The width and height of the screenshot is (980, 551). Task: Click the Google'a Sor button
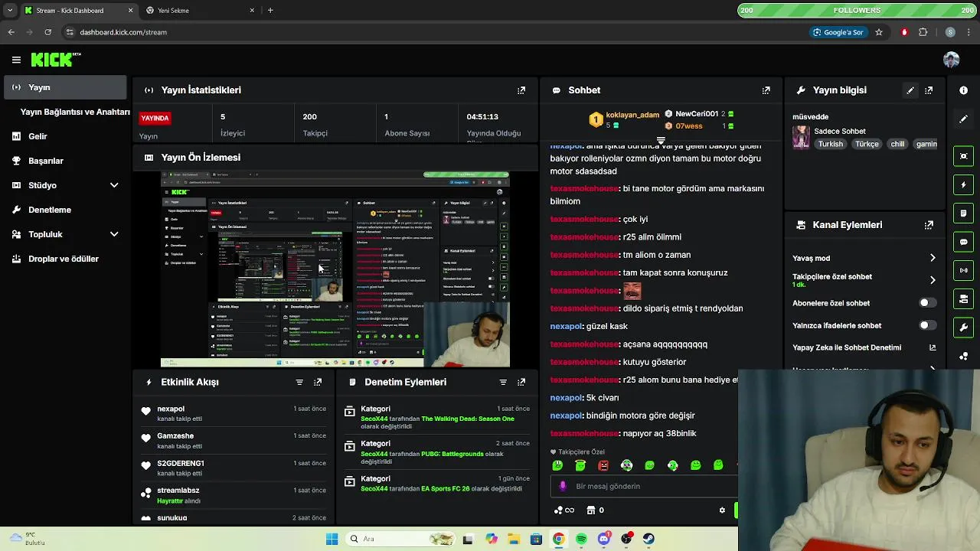coord(838,32)
